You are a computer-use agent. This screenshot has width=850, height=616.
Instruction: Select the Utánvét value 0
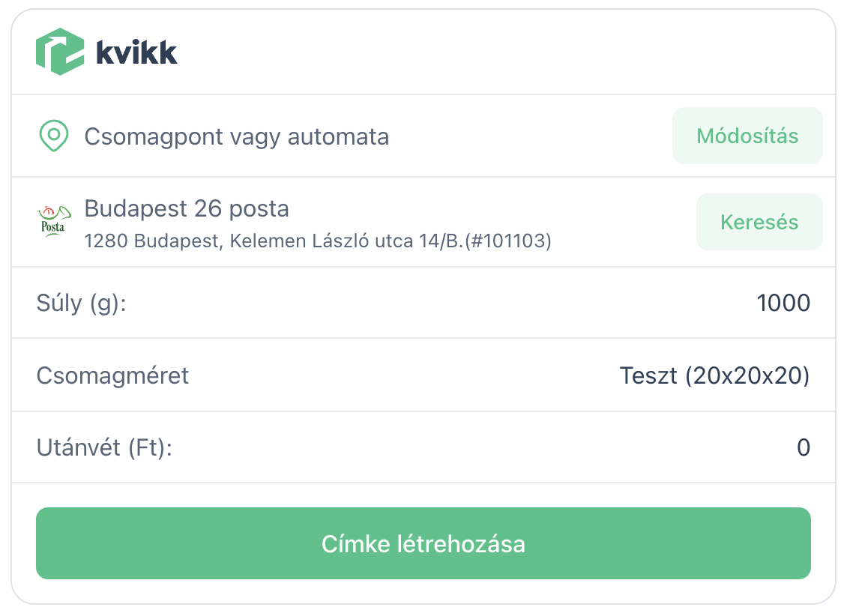(803, 448)
